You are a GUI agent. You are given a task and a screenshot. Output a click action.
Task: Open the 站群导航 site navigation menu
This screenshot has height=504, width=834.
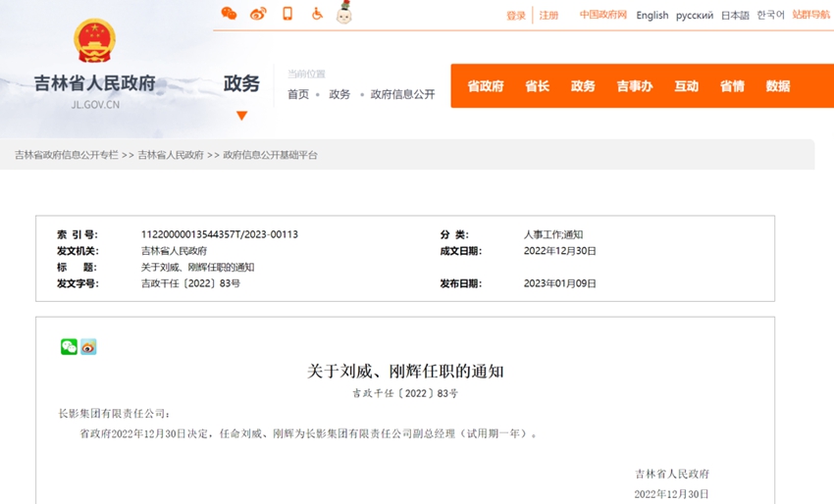click(x=810, y=15)
